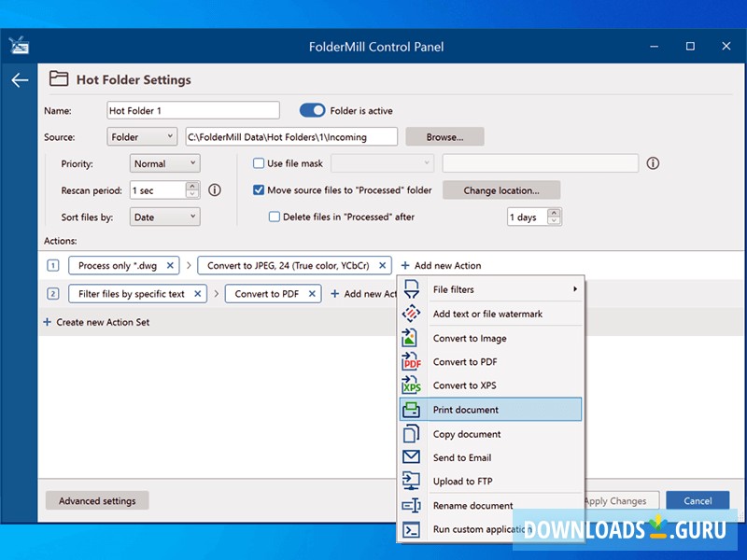Click the file mask text field

[x=541, y=163]
